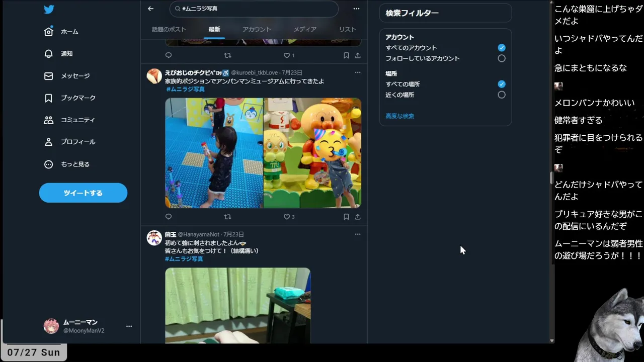Select すべてのアカウント radio option
The width and height of the screenshot is (644, 362).
[x=502, y=48]
